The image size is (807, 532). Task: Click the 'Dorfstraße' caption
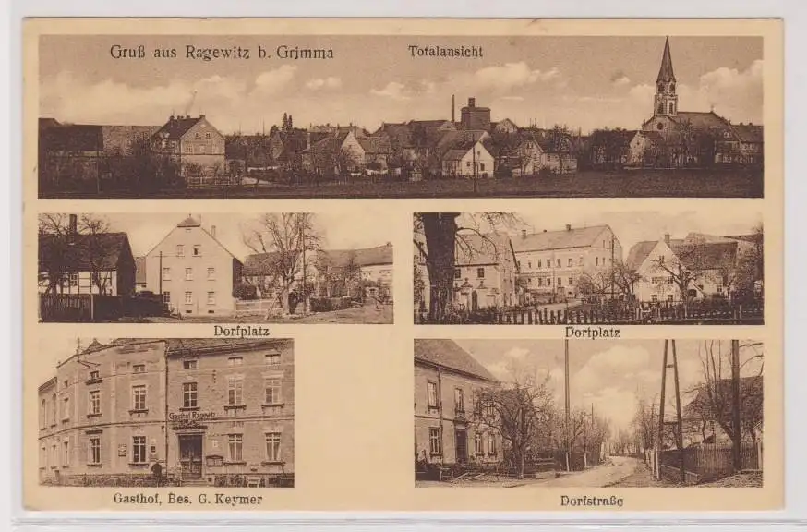(592, 501)
